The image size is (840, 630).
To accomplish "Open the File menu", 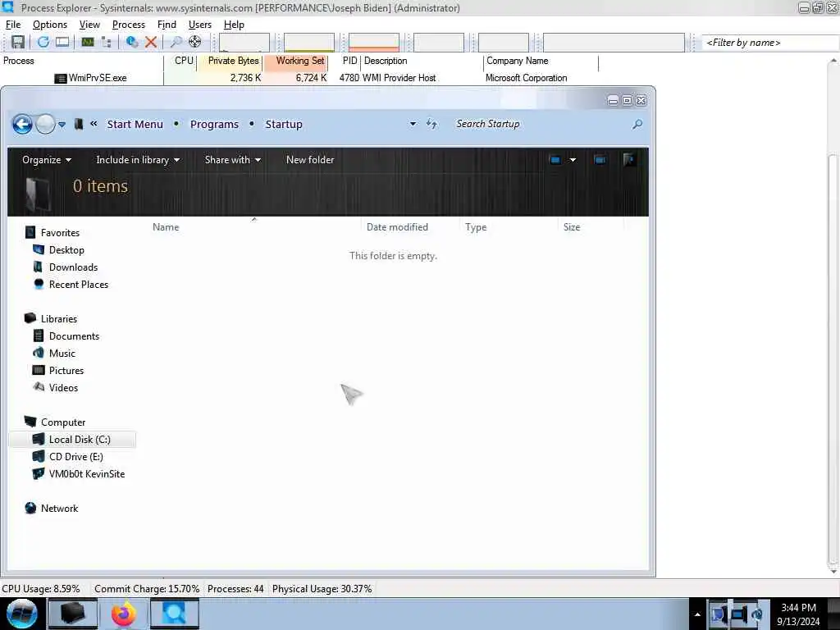I will (13, 25).
